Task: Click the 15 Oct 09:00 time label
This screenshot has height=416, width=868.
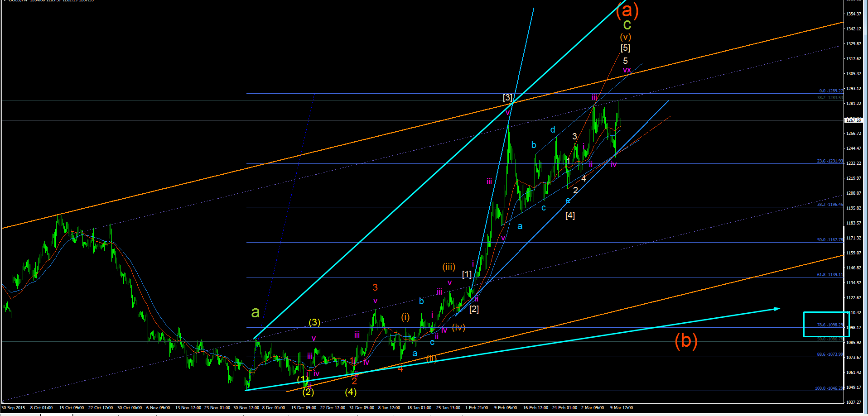Action: click(72, 408)
